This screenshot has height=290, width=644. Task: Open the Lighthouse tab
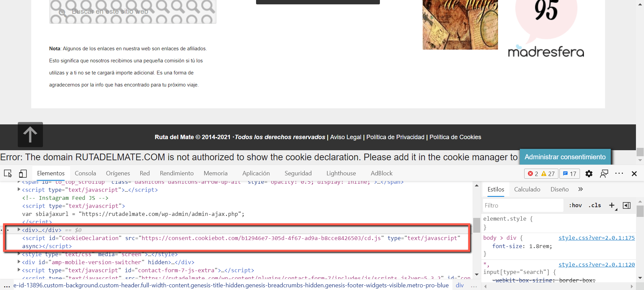click(x=341, y=173)
